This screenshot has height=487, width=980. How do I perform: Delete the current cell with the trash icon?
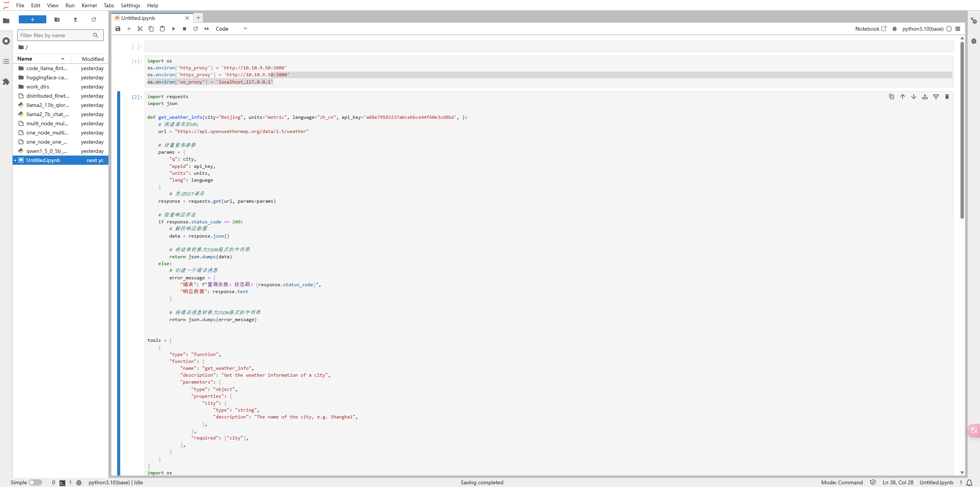[947, 97]
